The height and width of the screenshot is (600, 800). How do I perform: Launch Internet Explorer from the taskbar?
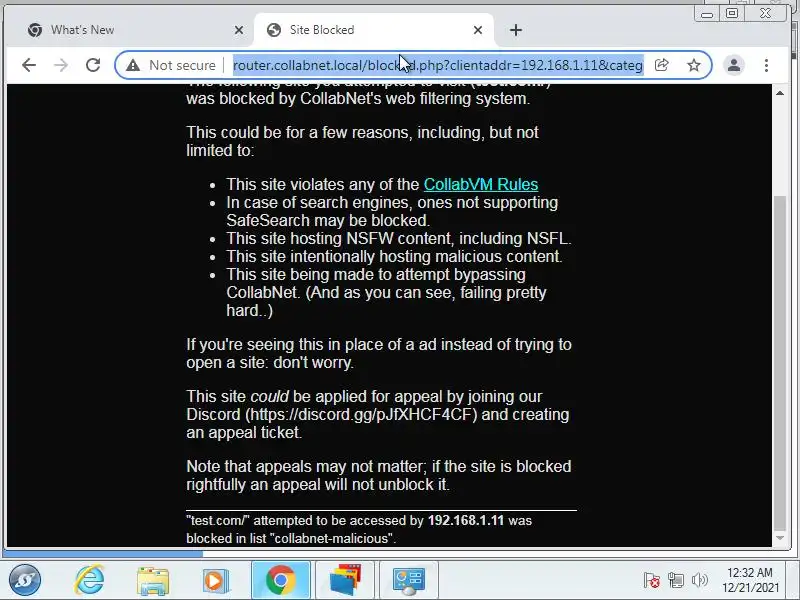point(89,580)
